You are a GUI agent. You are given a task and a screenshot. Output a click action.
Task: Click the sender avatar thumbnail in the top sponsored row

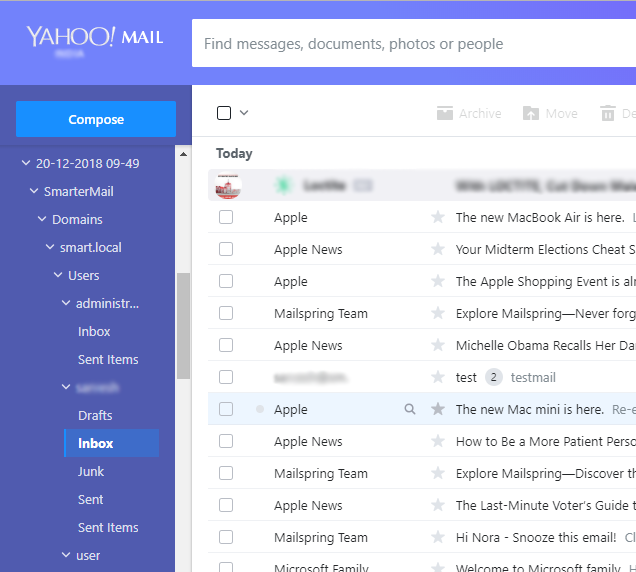(x=228, y=186)
